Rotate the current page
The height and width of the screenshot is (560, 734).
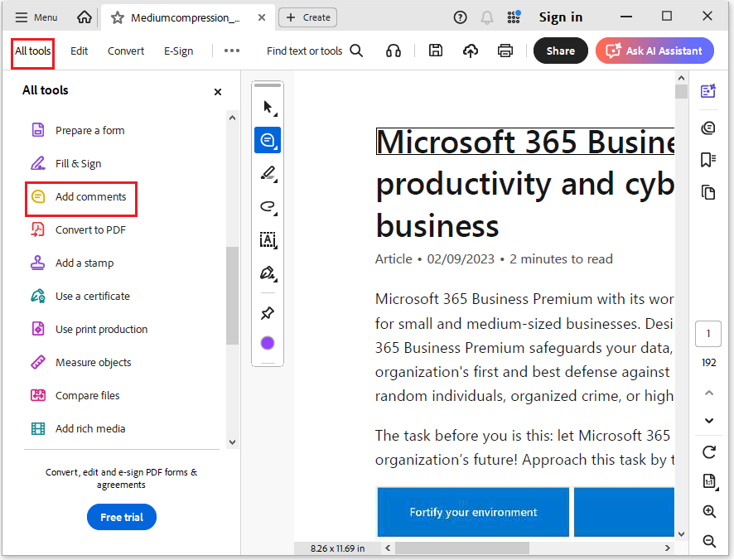tap(708, 452)
